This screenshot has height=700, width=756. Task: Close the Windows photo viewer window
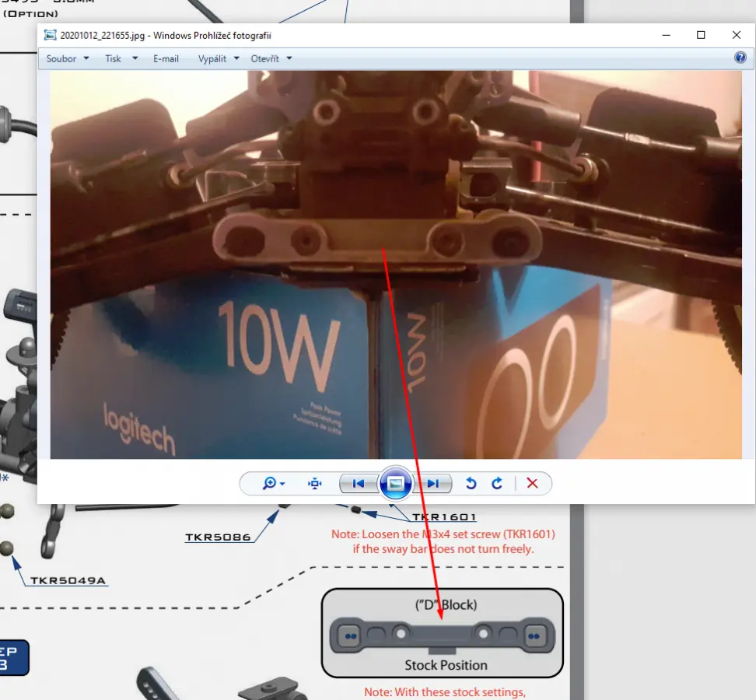(737, 35)
